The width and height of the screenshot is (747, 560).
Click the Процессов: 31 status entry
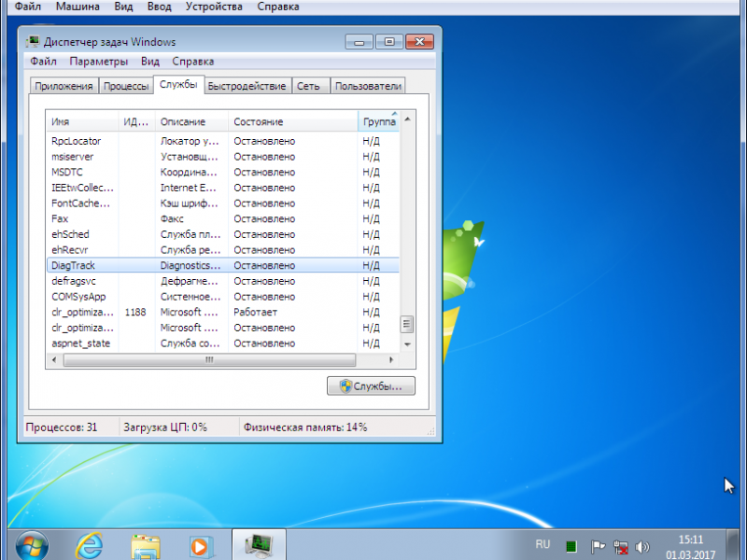pyautogui.click(x=62, y=427)
